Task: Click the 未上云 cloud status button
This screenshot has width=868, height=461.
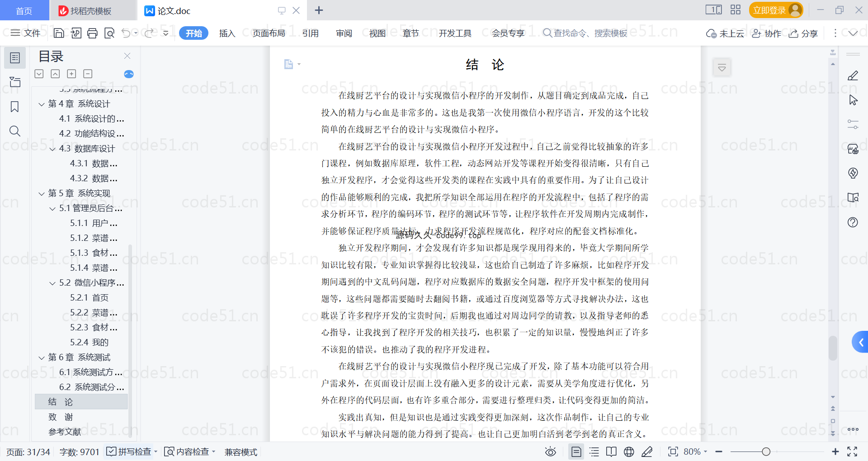Action: (x=725, y=33)
